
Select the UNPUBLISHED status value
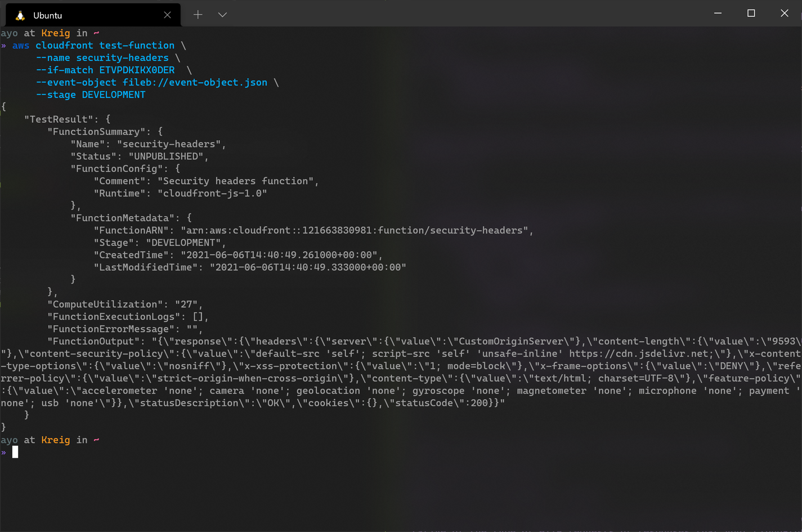167,156
